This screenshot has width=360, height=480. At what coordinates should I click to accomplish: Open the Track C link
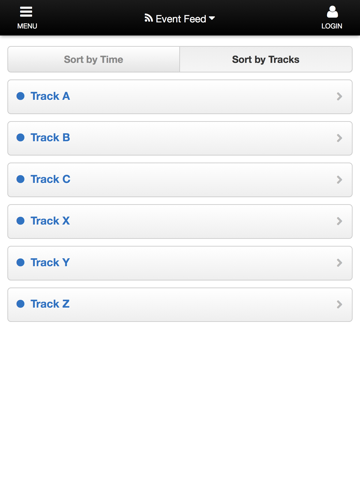point(50,179)
